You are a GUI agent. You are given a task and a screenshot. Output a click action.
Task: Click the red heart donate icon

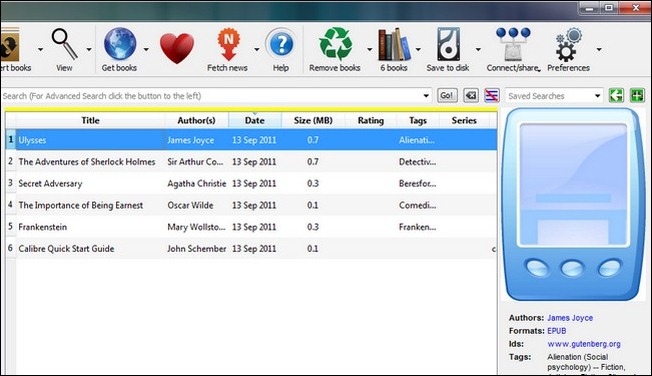coord(177,48)
